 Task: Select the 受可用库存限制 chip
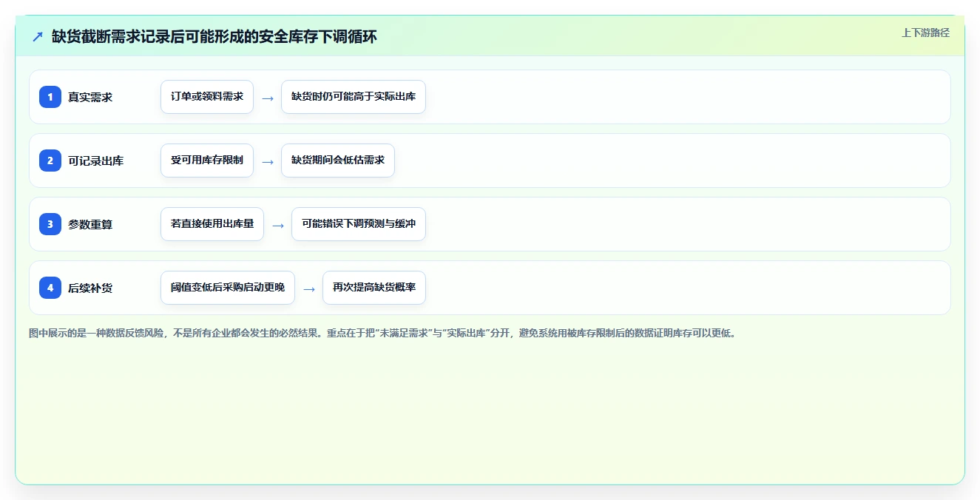207,161
